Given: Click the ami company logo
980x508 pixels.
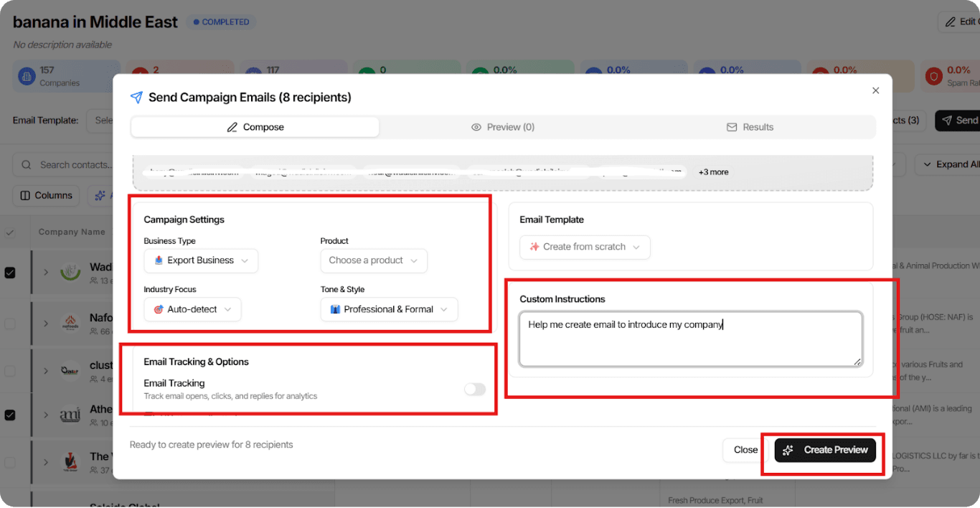Looking at the screenshot, I should coord(70,415).
